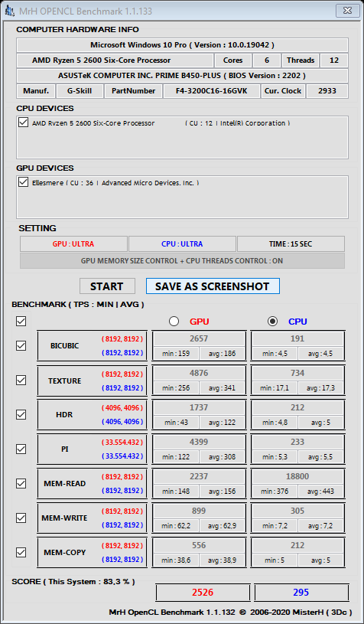Click the TEXTURE GPU score 4876

click(199, 373)
